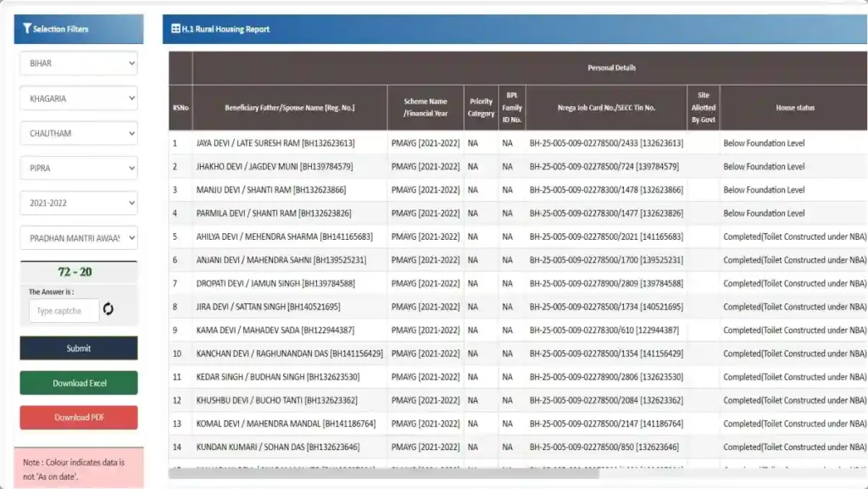
Task: Open the PIPRA panchayat dropdown
Action: click(79, 168)
